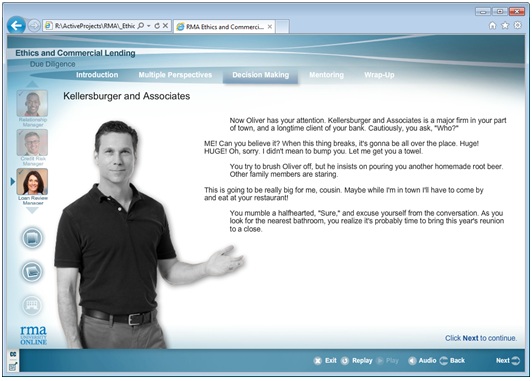Click the second round sidebar document icon
This screenshot has width=532, height=381.
[x=32, y=271]
